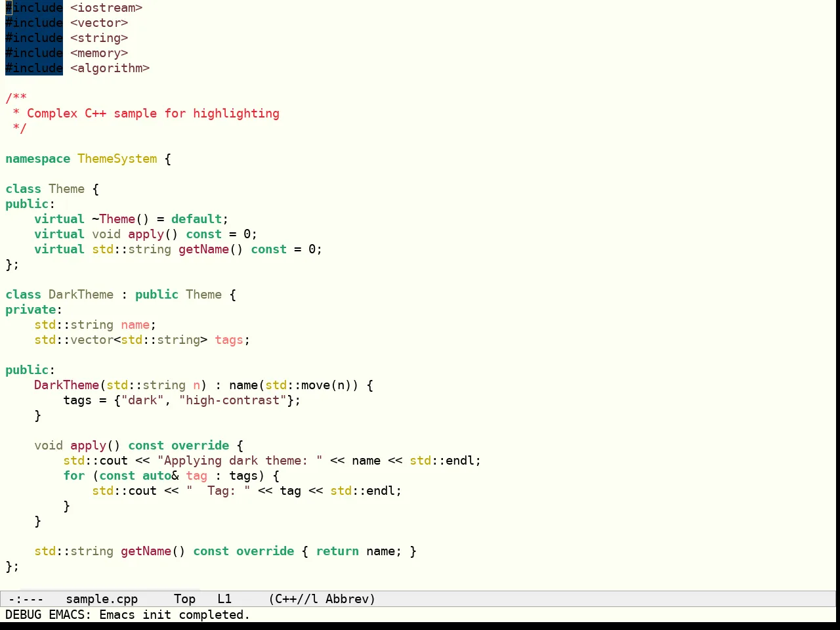Click the buffer name sample.cpp in mode line
This screenshot has width=840, height=630.
(x=102, y=598)
